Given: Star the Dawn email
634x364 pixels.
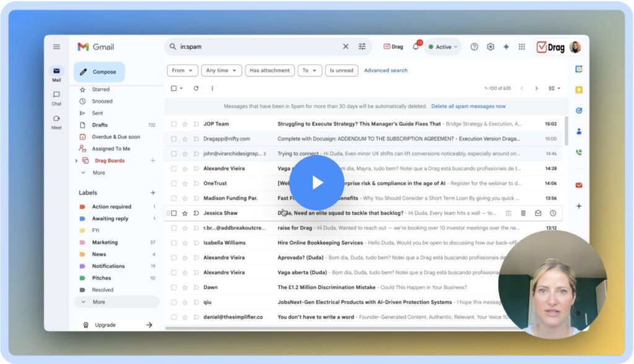Looking at the screenshot, I should [x=185, y=288].
